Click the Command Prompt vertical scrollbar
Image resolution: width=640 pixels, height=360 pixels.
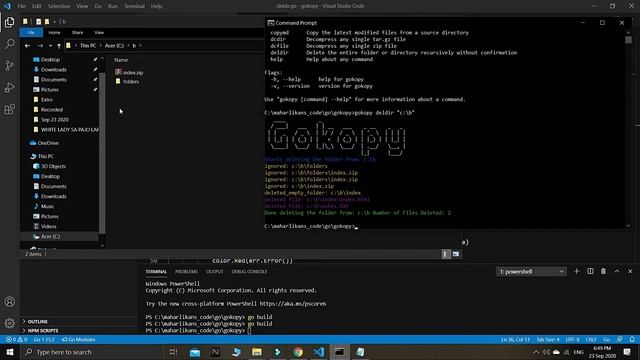pos(629,129)
